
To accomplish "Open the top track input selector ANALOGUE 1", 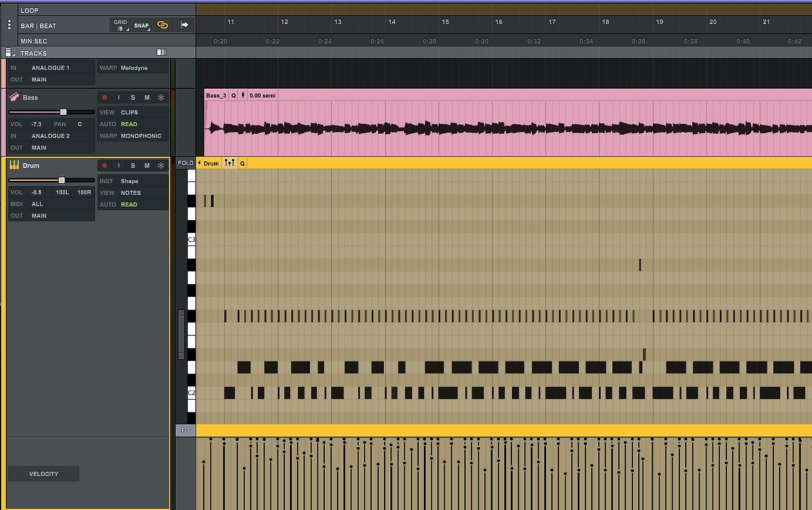I will coord(51,67).
